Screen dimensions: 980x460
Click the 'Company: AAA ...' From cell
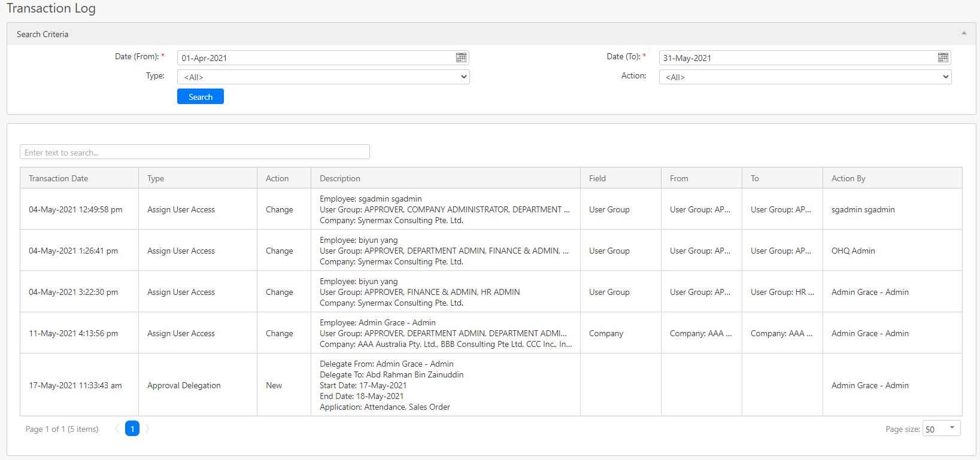click(x=700, y=333)
